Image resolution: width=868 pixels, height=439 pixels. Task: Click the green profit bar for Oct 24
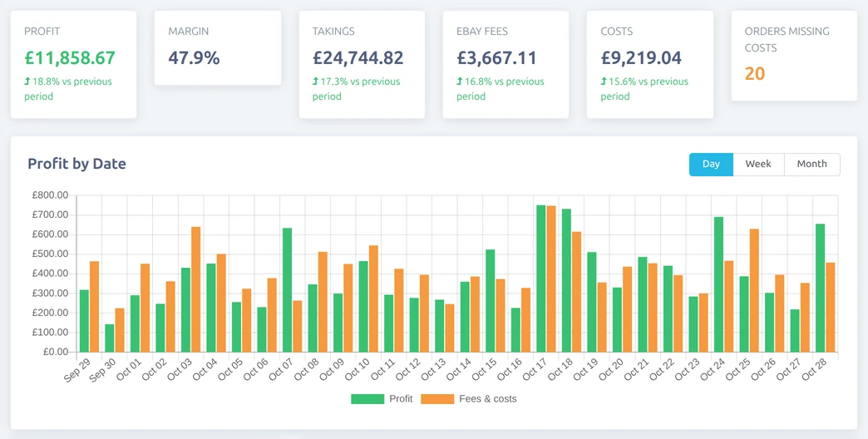[718, 284]
